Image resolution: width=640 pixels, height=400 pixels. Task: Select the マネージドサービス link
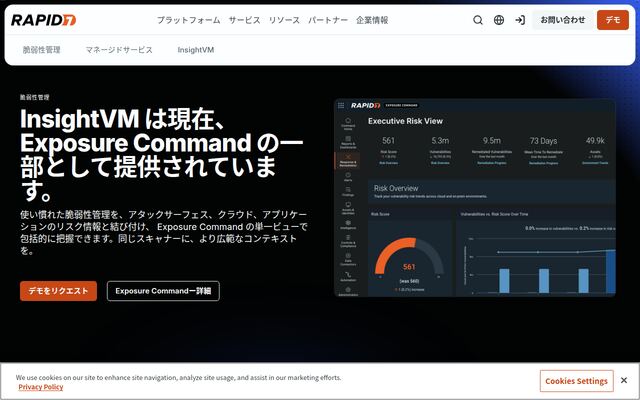pyautogui.click(x=119, y=50)
